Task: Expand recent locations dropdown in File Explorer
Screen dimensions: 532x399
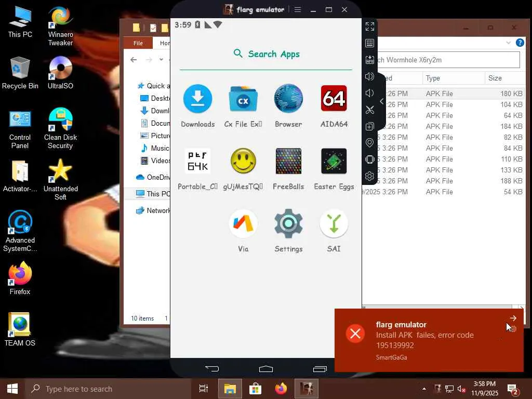Action: coord(161,60)
